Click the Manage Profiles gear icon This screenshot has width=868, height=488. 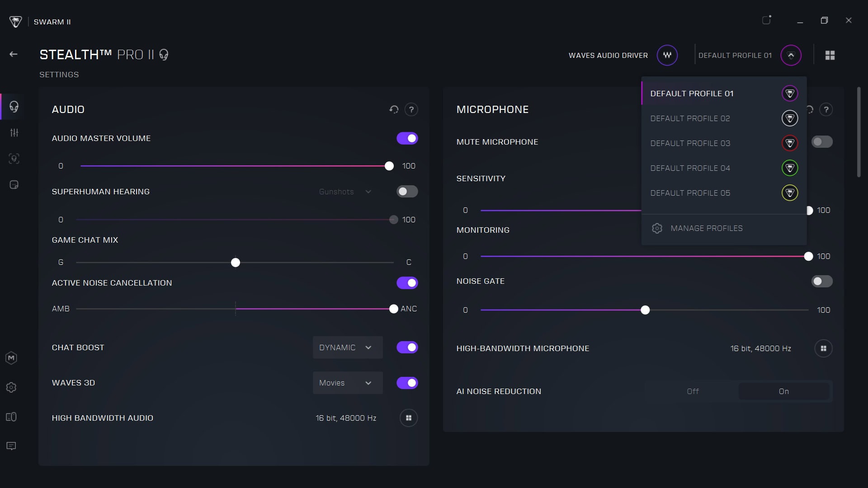pos(657,228)
